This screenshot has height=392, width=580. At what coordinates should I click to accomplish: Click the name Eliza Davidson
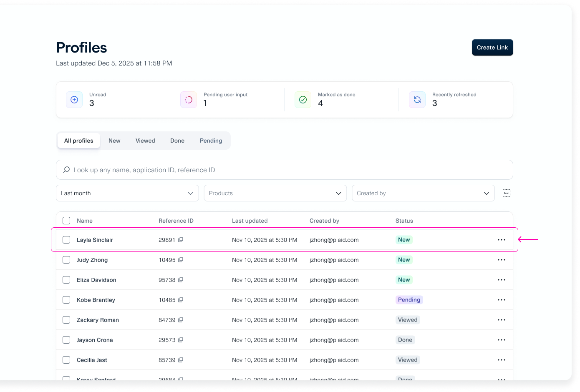[96, 280]
